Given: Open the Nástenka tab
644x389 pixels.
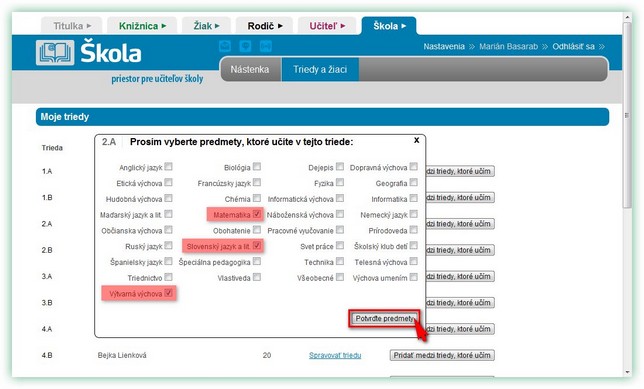Looking at the screenshot, I should [250, 69].
